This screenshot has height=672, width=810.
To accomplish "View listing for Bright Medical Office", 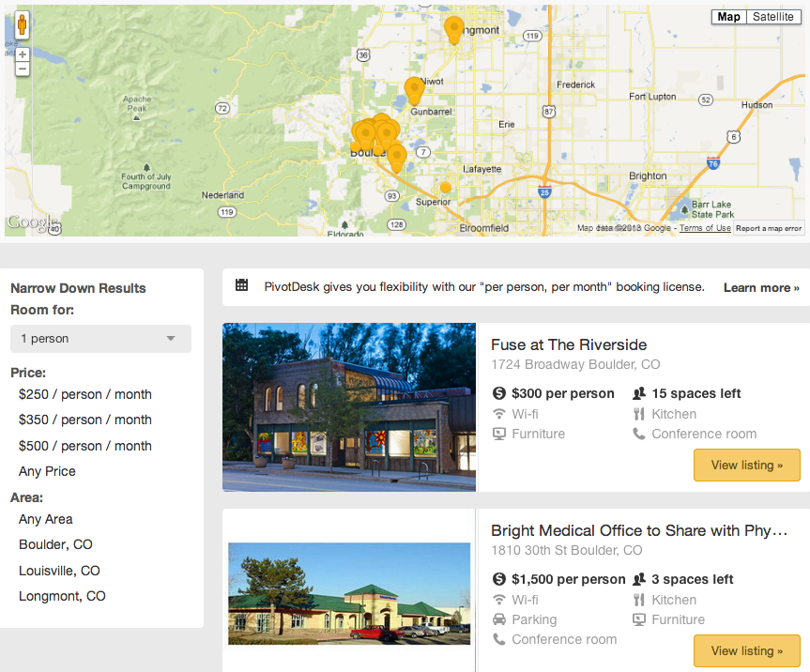I will 746,650.
